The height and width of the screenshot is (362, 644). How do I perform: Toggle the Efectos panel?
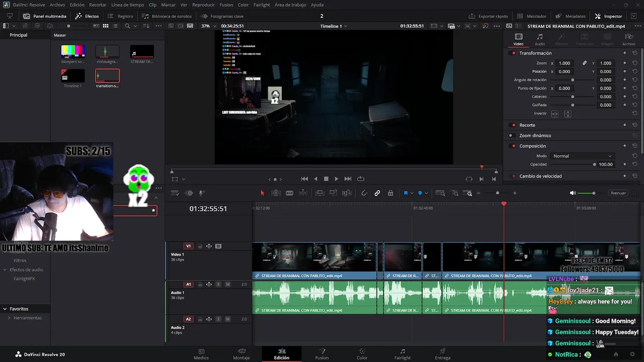(x=87, y=16)
